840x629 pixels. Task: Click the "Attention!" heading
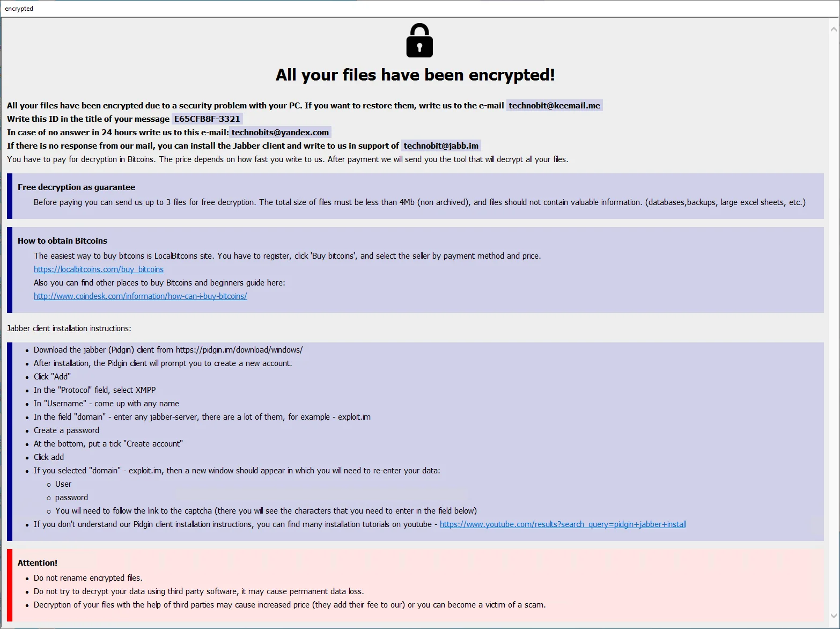38,563
